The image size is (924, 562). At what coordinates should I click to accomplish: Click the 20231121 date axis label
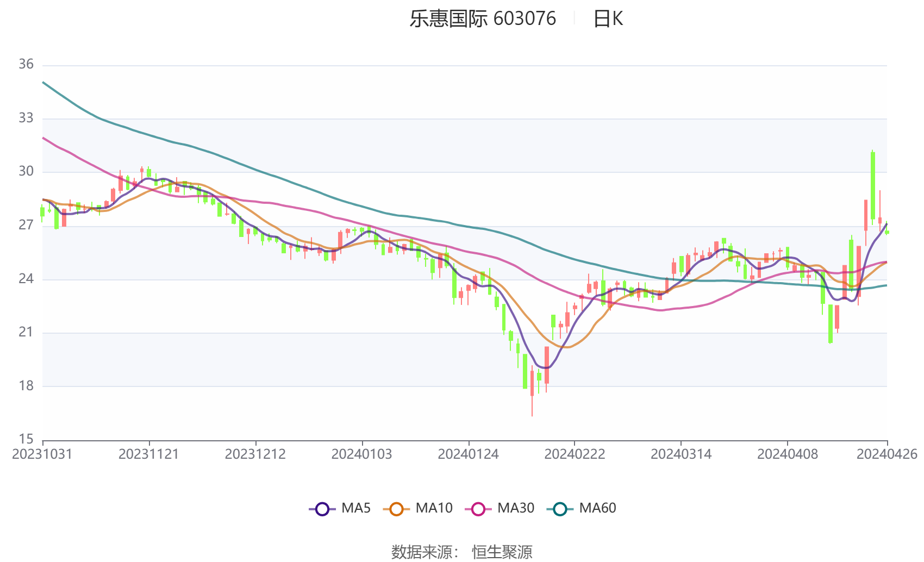[x=149, y=454]
